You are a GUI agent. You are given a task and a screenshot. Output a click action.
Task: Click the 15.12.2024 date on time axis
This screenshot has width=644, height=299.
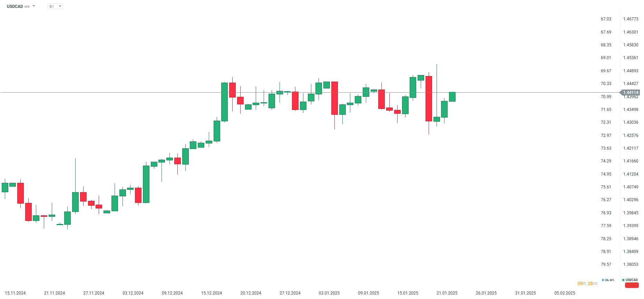[x=212, y=293]
